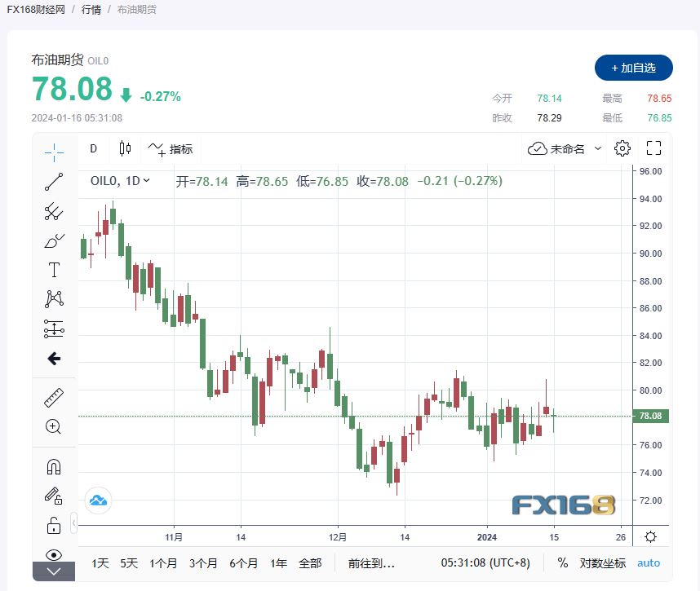Click the 加自选 add to watchlist button
This screenshot has width=700, height=591.
click(x=633, y=68)
